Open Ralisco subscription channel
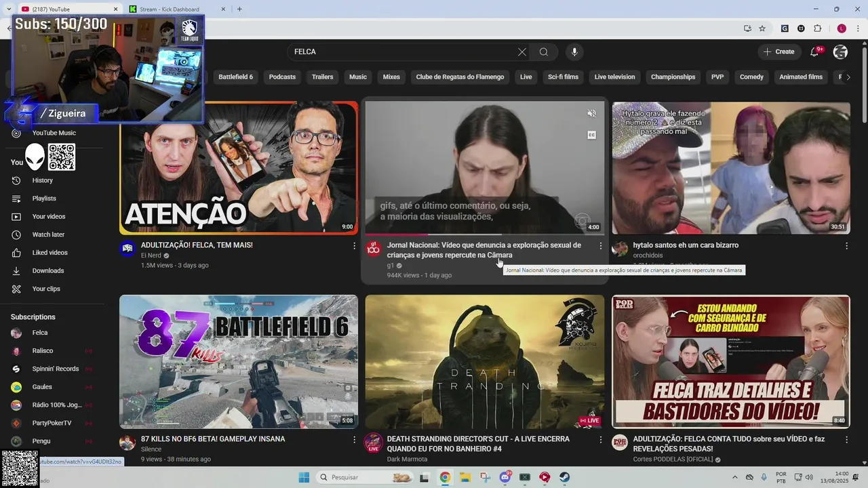 click(42, 351)
